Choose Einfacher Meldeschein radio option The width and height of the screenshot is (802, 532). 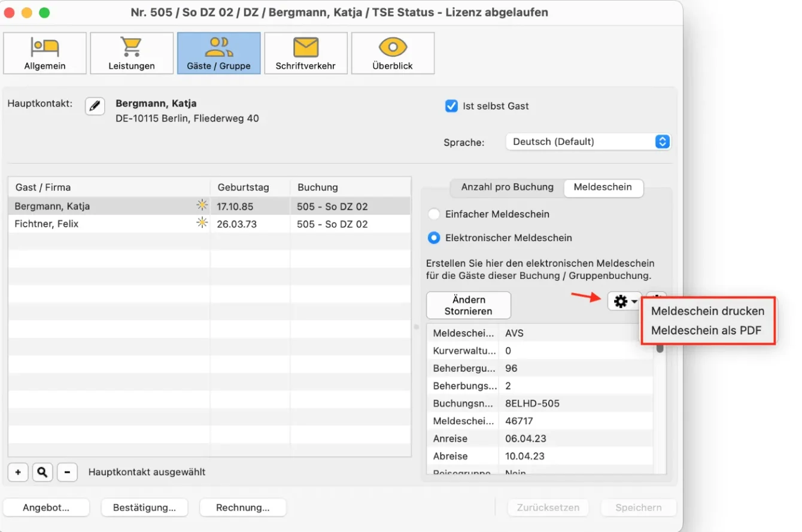(434, 214)
